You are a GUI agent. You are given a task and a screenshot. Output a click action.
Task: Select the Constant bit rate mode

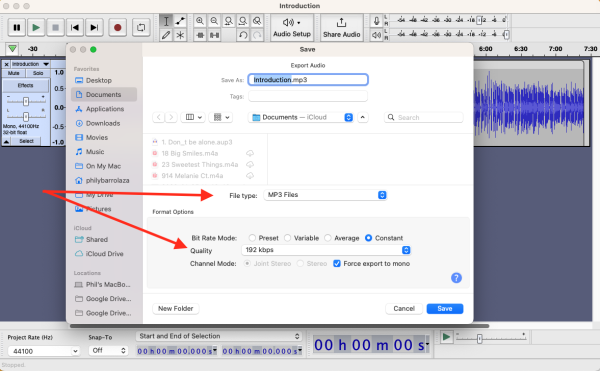368,238
